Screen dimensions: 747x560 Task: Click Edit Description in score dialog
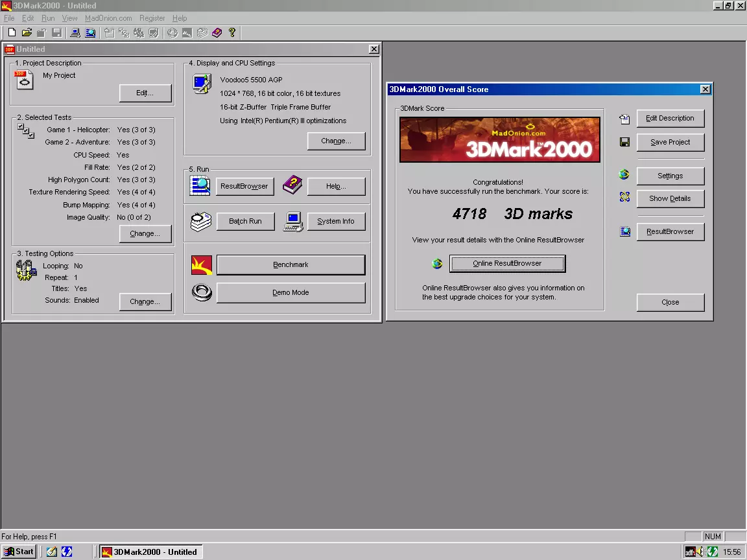[670, 118]
